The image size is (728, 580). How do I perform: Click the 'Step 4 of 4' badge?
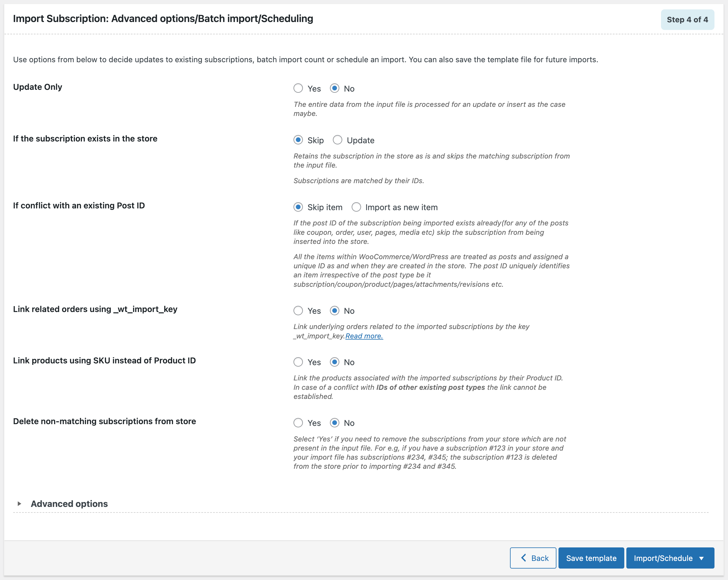[x=687, y=20]
